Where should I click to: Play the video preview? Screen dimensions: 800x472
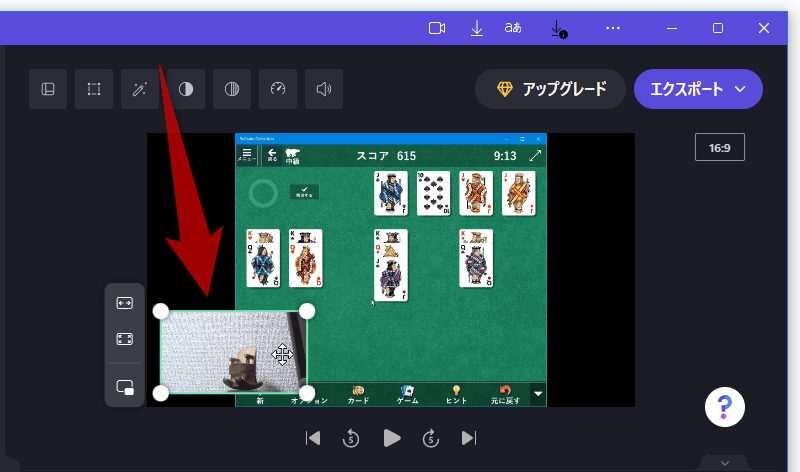coord(391,438)
